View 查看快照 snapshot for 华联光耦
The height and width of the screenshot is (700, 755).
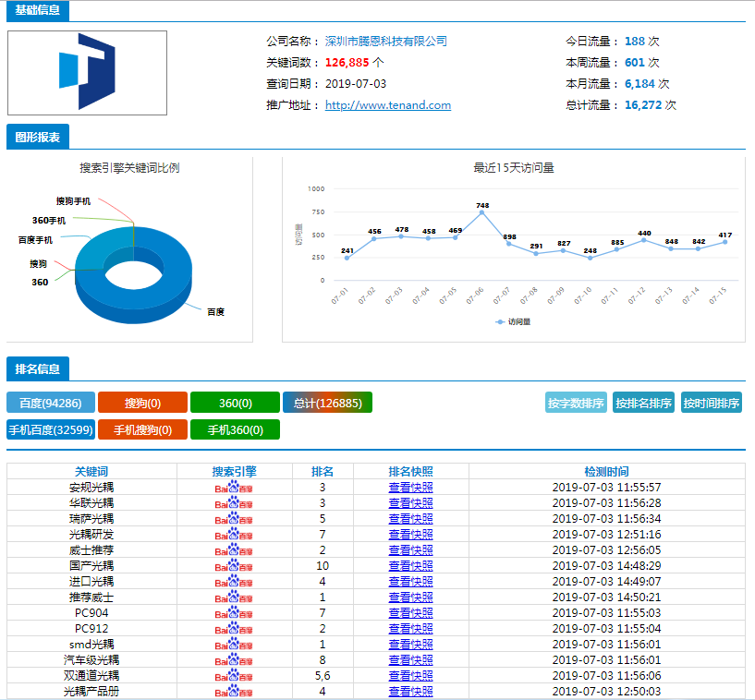410,503
